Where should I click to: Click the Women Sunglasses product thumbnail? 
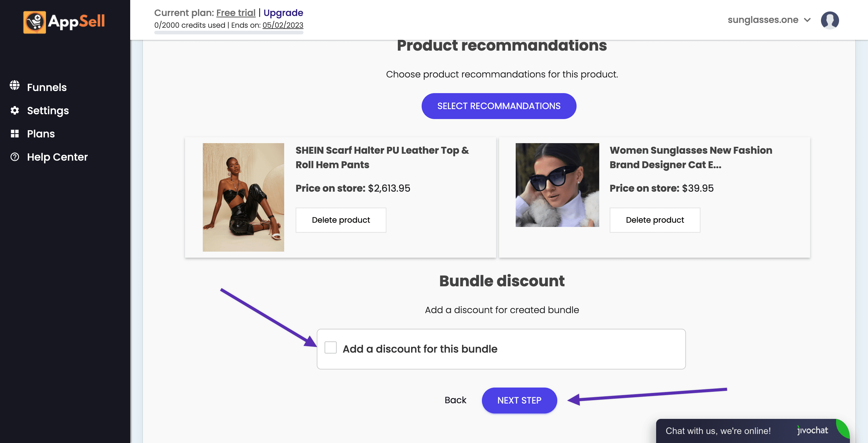(x=557, y=185)
